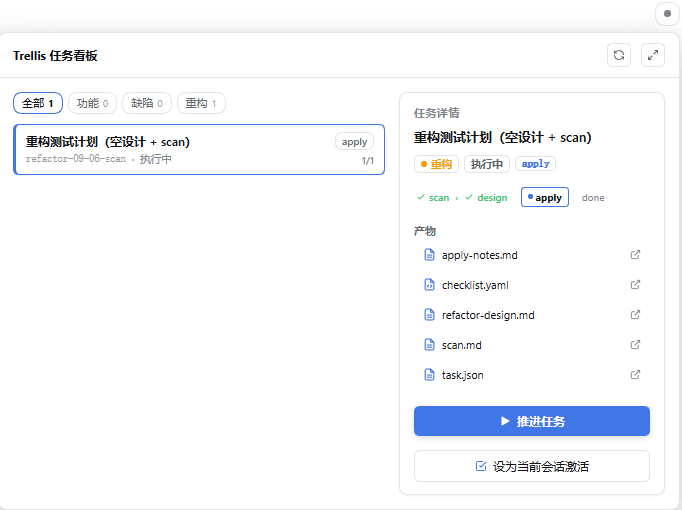Open the task.json file name
Screen dimensions: 682x510
coord(462,375)
